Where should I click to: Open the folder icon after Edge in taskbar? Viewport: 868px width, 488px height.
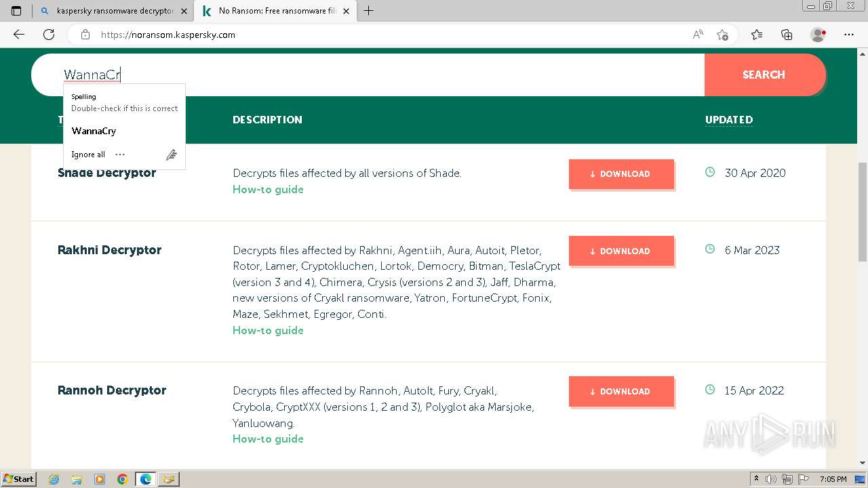169,479
